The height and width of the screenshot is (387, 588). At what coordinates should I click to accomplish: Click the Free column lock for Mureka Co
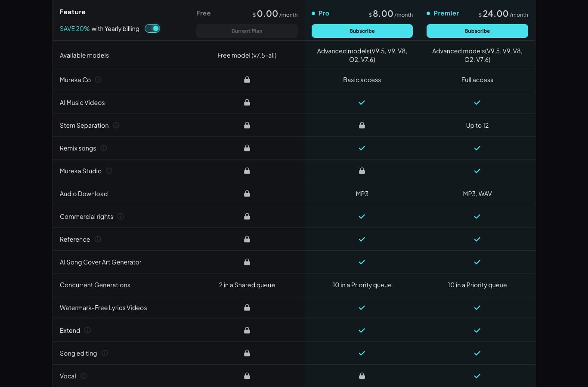247,80
